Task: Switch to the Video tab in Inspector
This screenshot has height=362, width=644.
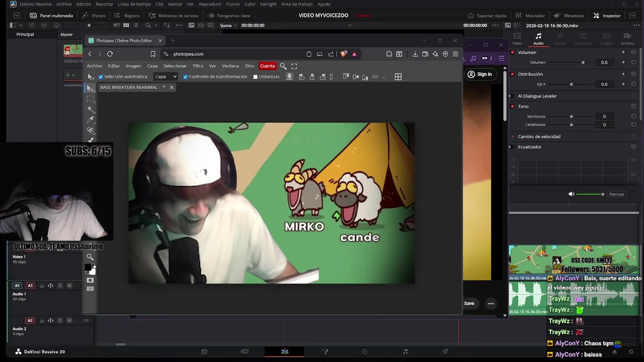Action: tap(517, 39)
